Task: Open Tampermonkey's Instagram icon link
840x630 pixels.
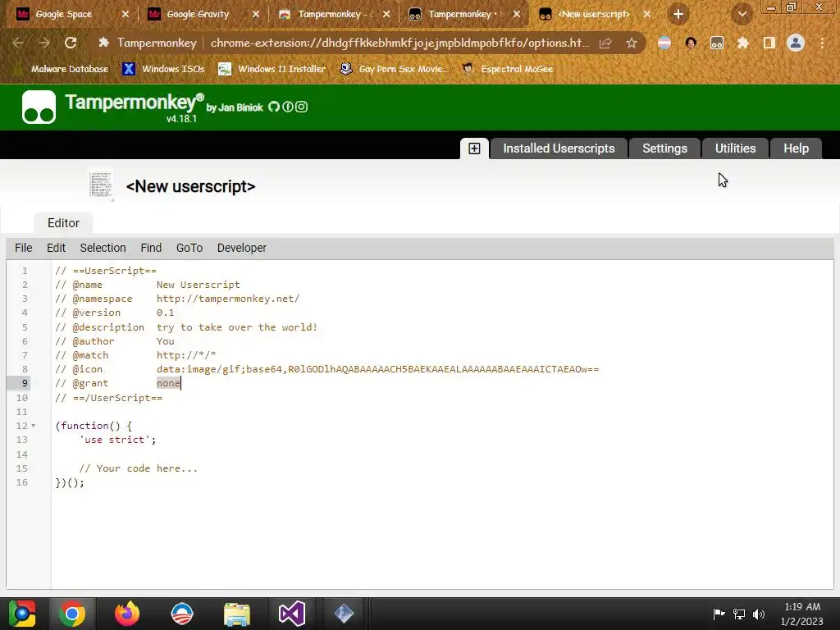Action: coord(302,107)
